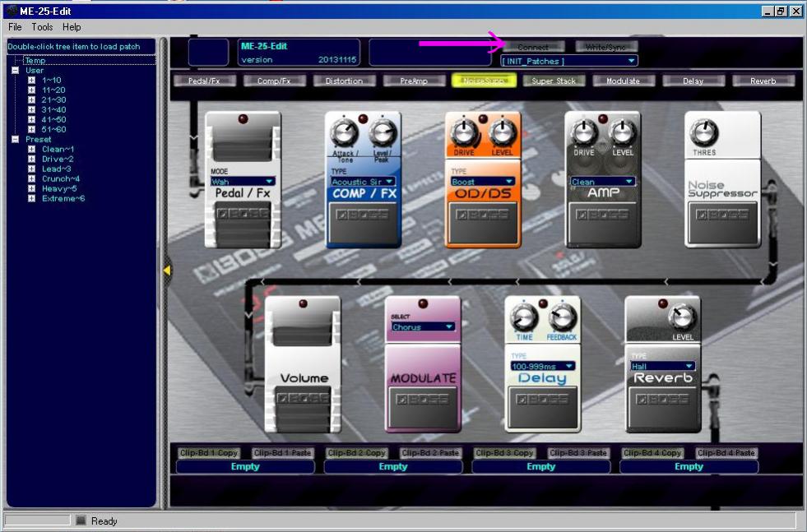Click the Pedal / Fx footswitch
The image size is (807, 532).
[x=243, y=224]
